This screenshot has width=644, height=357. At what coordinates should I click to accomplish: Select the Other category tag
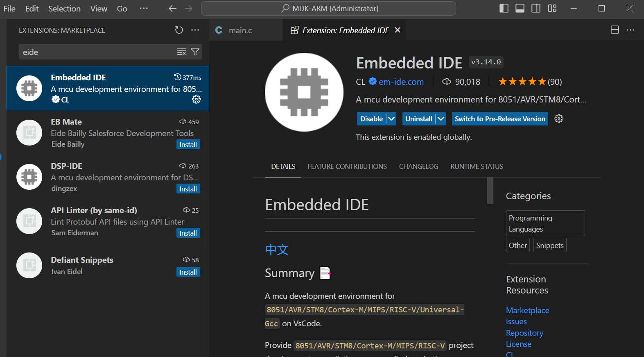(518, 245)
